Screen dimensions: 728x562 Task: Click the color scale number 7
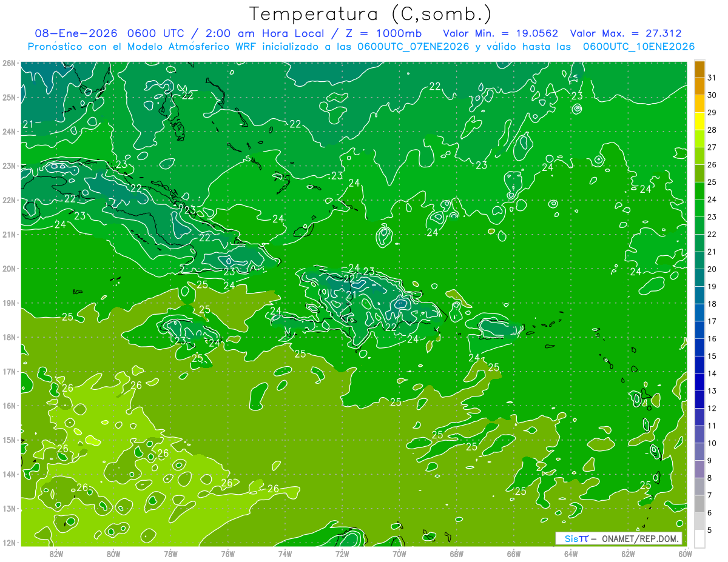pos(710,496)
